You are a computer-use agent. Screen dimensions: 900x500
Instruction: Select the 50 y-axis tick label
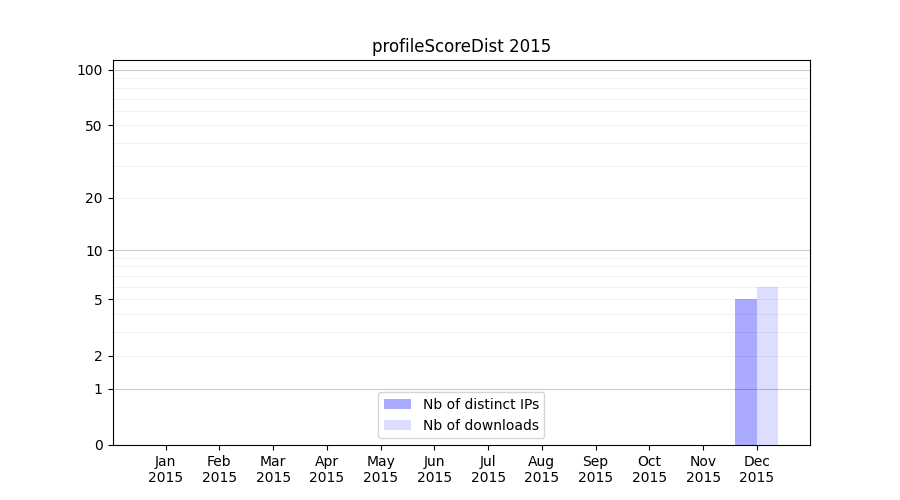pos(94,126)
